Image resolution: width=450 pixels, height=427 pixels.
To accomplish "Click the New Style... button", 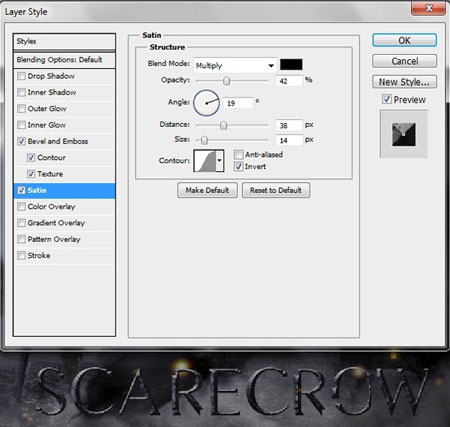I will point(404,82).
